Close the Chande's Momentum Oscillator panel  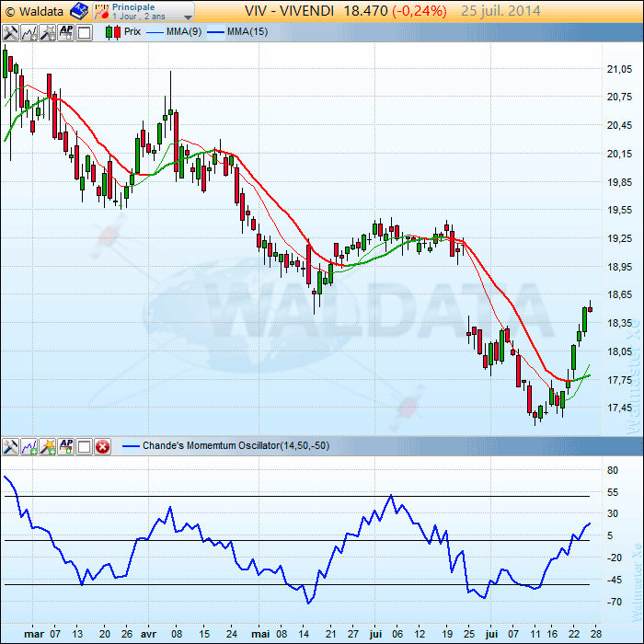(103, 446)
